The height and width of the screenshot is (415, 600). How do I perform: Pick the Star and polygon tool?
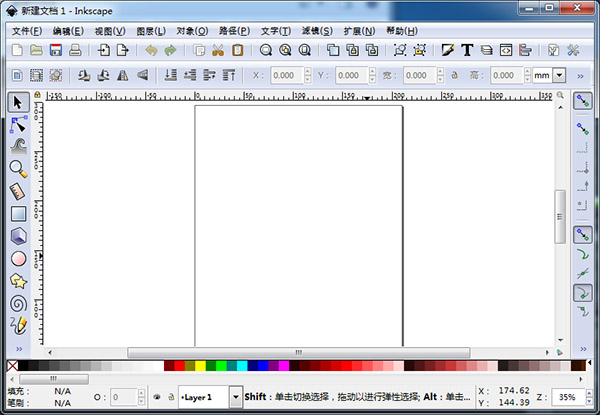pos(18,281)
